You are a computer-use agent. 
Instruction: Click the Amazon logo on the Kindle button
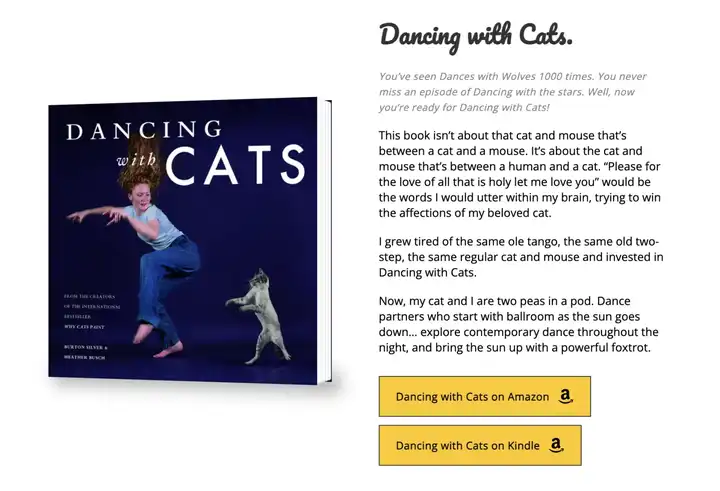[556, 445]
